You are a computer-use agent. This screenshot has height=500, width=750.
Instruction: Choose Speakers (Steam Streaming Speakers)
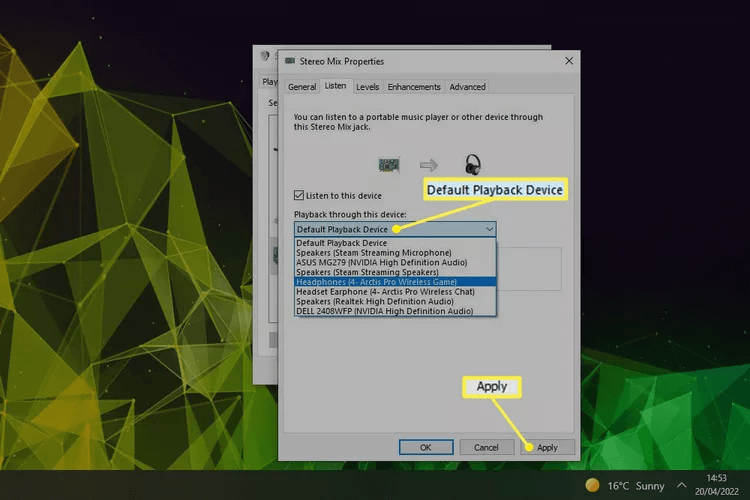pos(395,272)
